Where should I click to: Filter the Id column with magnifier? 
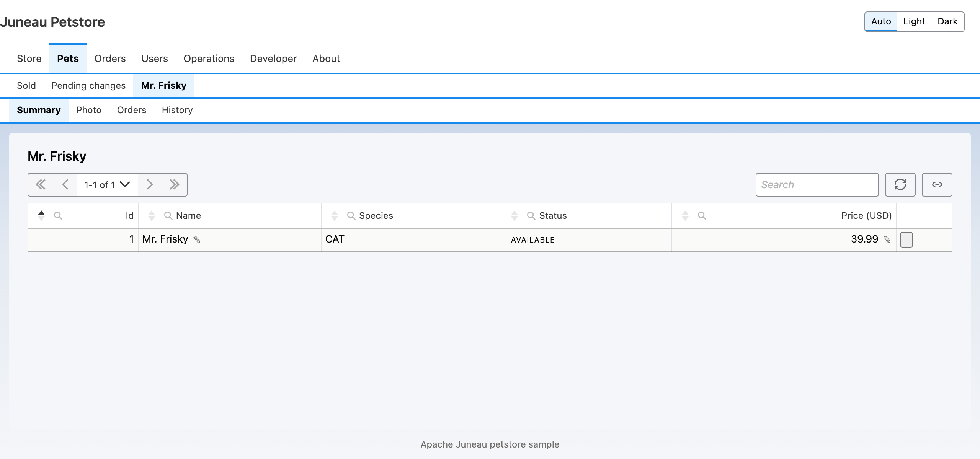[58, 216]
